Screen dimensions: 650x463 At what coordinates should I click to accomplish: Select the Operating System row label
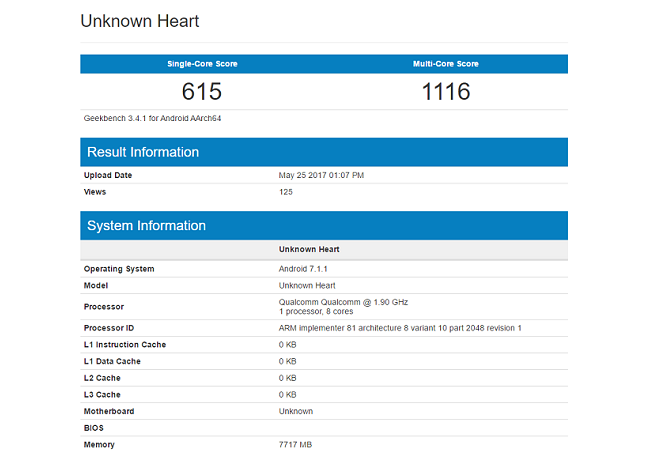(x=119, y=269)
